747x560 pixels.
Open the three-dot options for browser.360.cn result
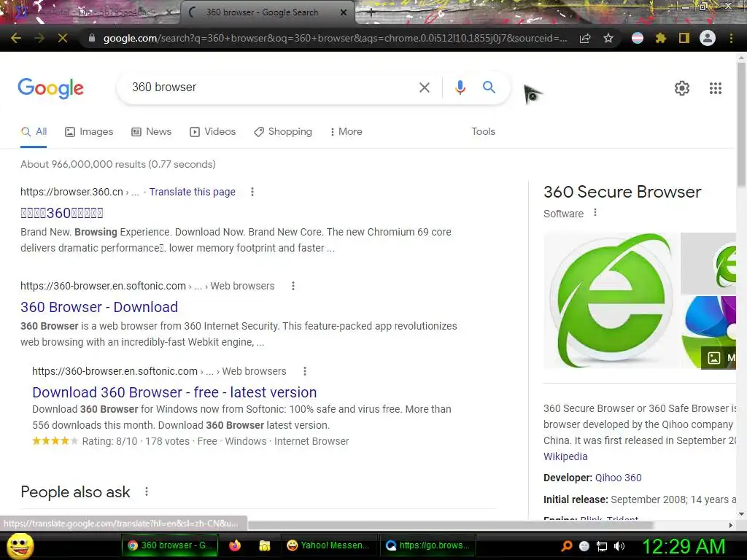(252, 192)
